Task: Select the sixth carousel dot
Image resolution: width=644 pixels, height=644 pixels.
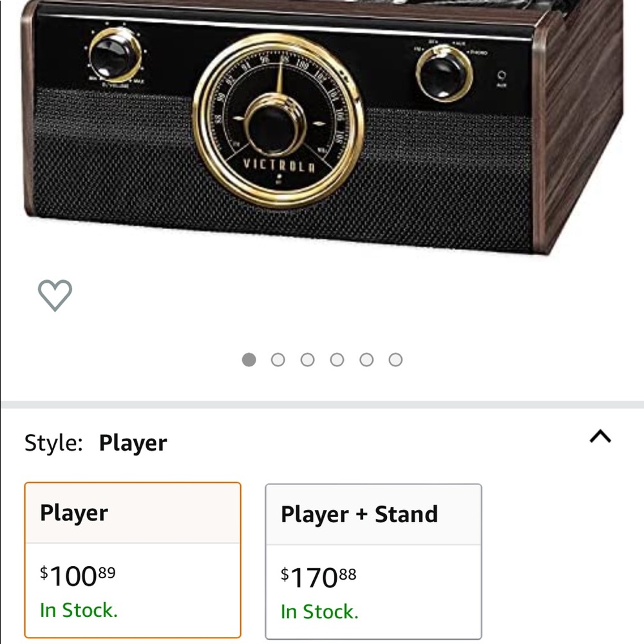Action: tap(395, 360)
